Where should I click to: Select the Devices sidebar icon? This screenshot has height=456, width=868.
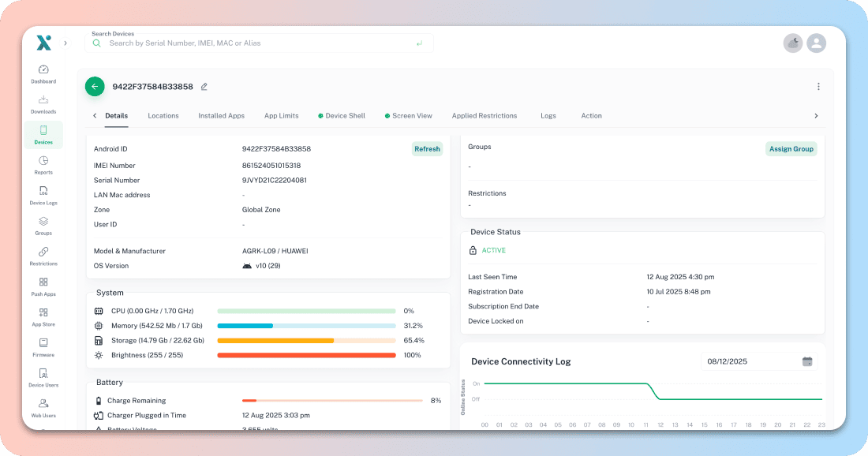[x=43, y=131]
